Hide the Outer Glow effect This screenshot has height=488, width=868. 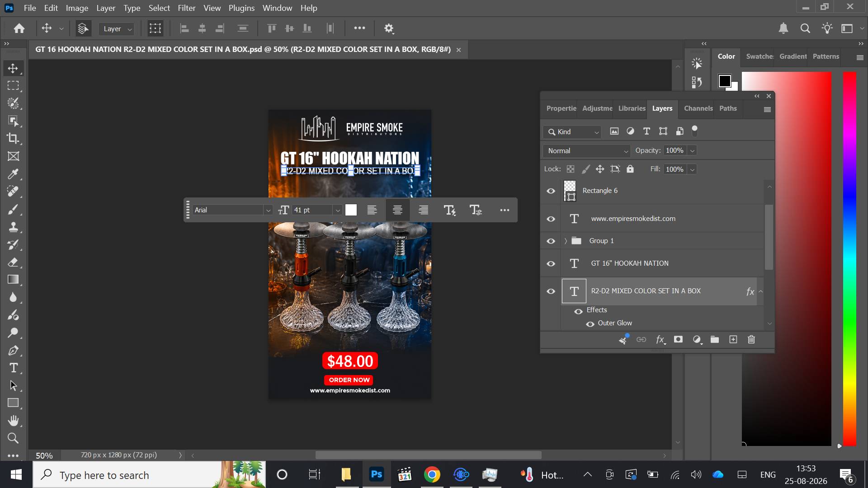[590, 324]
